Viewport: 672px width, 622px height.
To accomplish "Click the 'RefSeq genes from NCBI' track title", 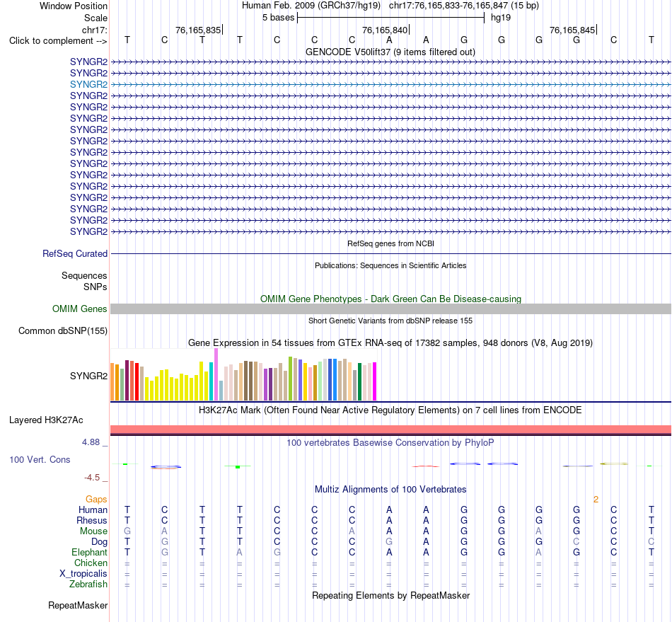I will tap(390, 243).
